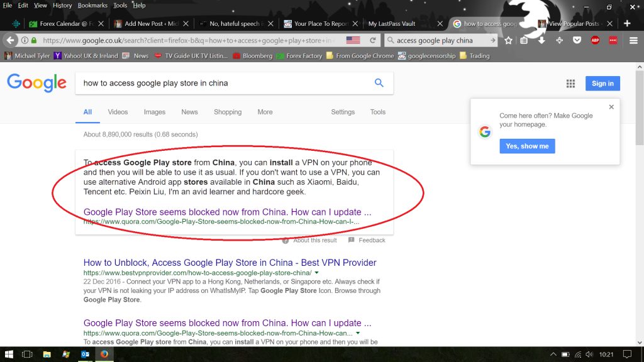Click the US flag icon in address bar
644x362 pixels.
tap(353, 40)
